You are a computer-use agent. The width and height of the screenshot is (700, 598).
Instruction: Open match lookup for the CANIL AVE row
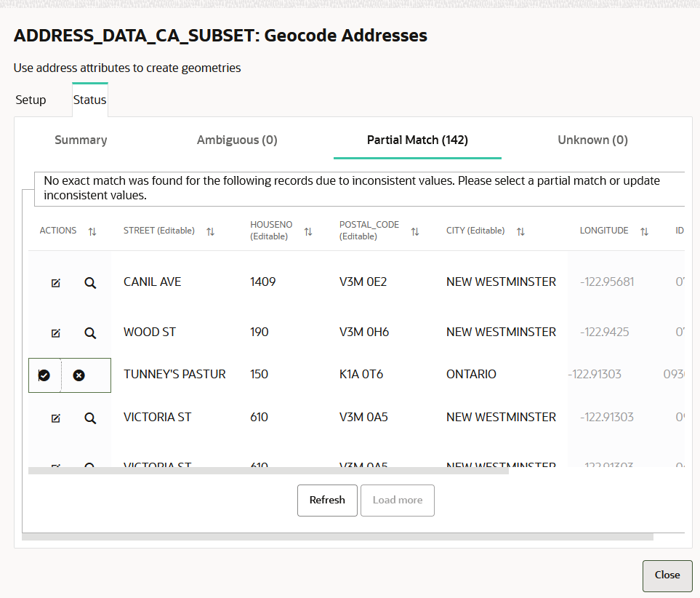[x=90, y=282]
